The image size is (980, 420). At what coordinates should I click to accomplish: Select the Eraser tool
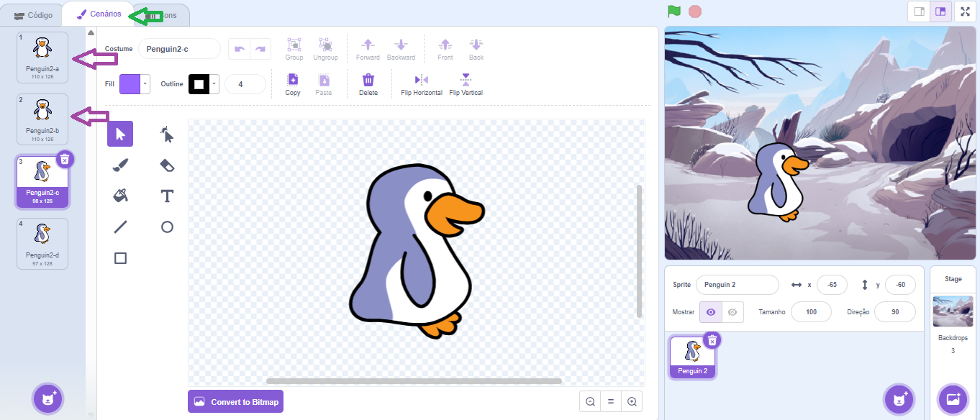167,165
